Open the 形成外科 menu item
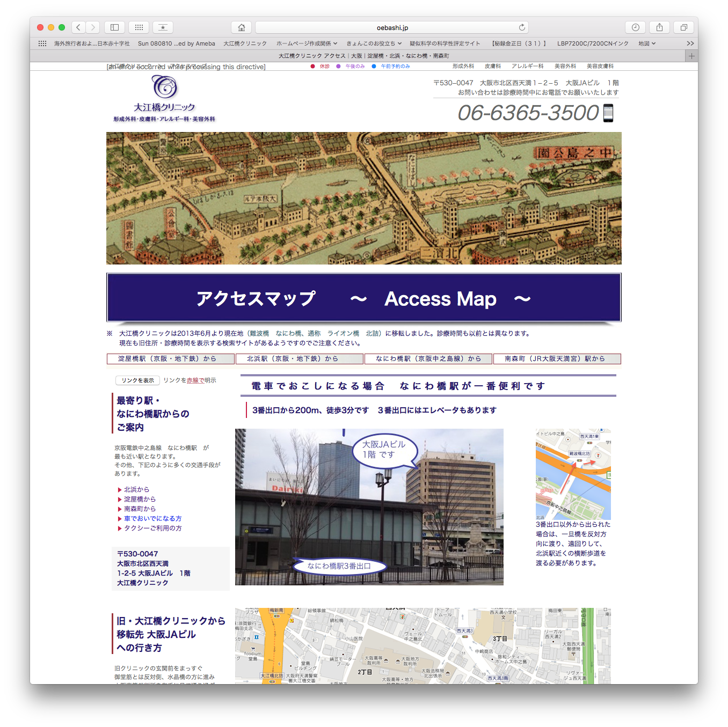The height and width of the screenshot is (727, 728). coord(463,67)
